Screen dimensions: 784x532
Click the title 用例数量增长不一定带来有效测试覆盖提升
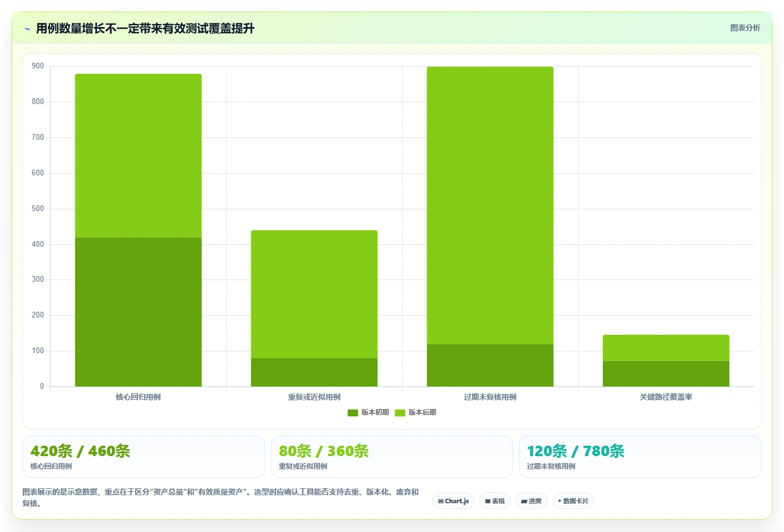[x=145, y=28]
